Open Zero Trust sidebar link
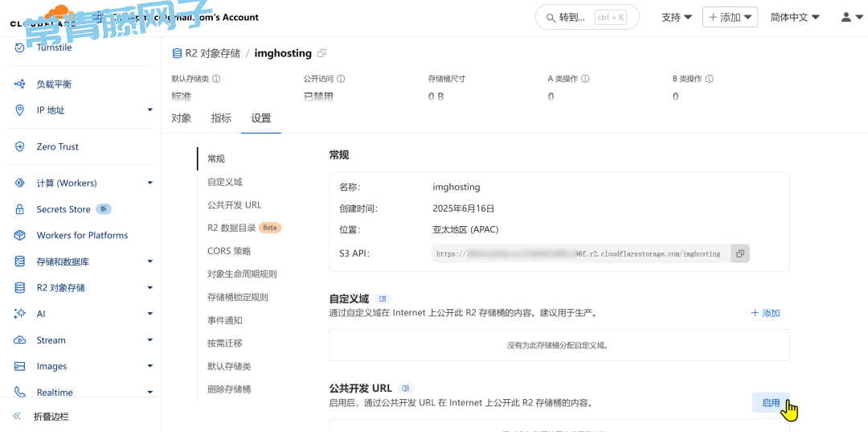This screenshot has height=432, width=868. (x=58, y=146)
